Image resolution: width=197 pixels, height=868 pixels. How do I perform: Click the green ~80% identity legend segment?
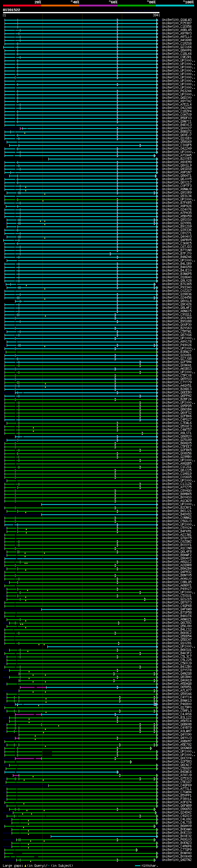click(137, 6)
